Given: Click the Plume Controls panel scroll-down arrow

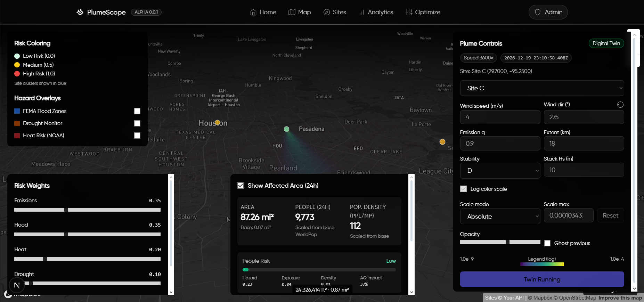Looking at the screenshot, I should click(x=634, y=288).
